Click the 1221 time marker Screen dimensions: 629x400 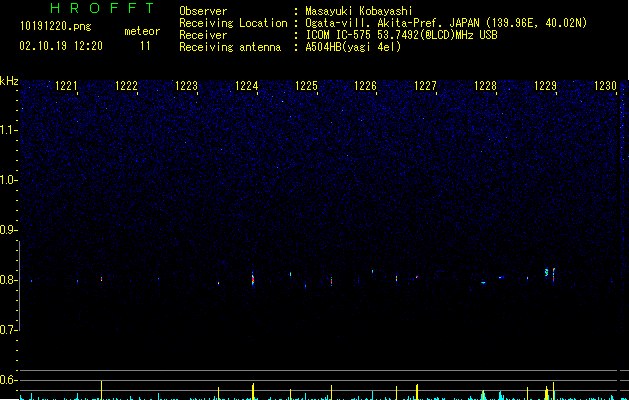pos(66,86)
